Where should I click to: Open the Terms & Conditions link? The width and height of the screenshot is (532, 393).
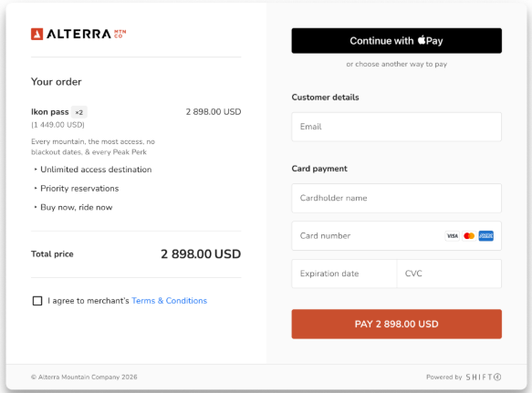(x=170, y=301)
